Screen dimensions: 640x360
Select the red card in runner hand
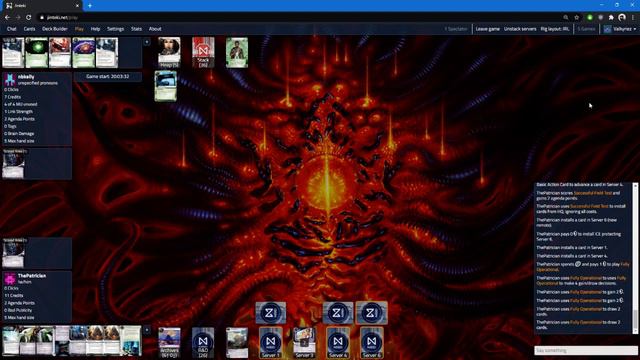pyautogui.click(x=60, y=52)
